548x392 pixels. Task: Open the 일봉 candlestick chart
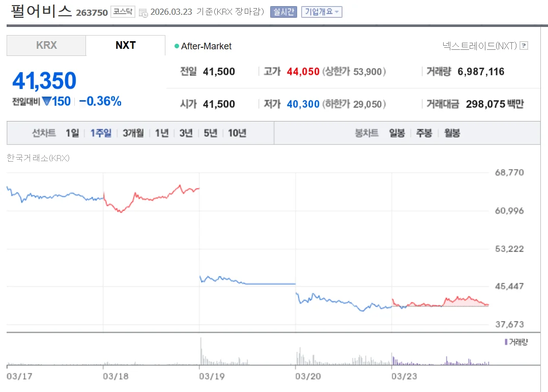(397, 133)
